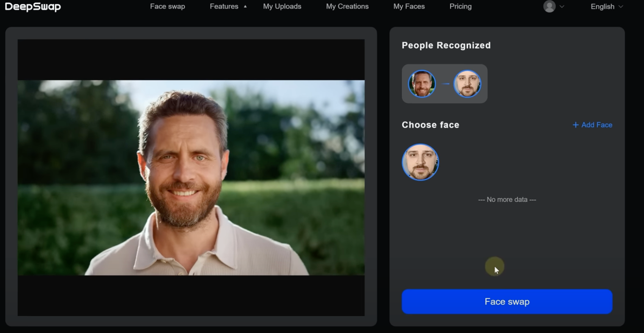This screenshot has height=333, width=644.
Task: Open the Face swap navigation page
Action: click(167, 6)
